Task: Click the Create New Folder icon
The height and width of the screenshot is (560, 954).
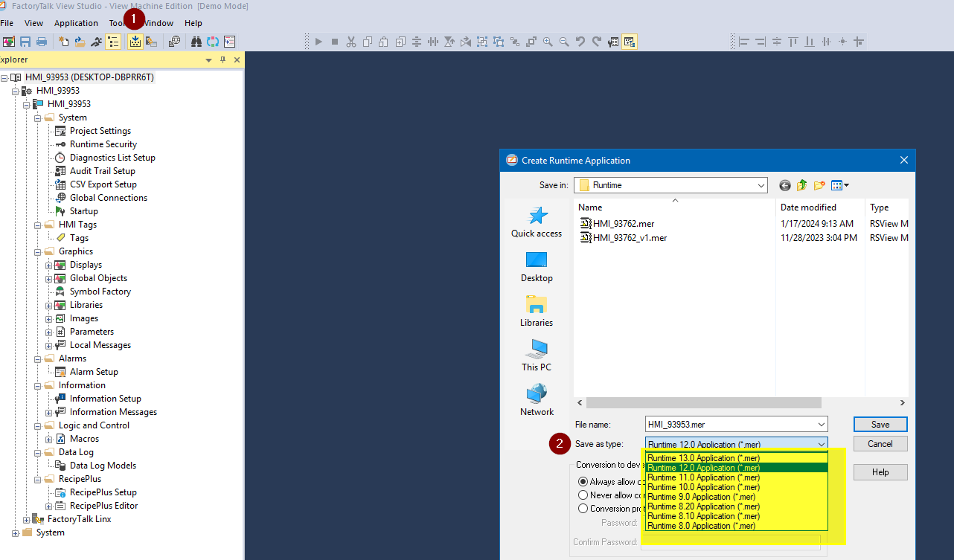Action: pos(819,185)
